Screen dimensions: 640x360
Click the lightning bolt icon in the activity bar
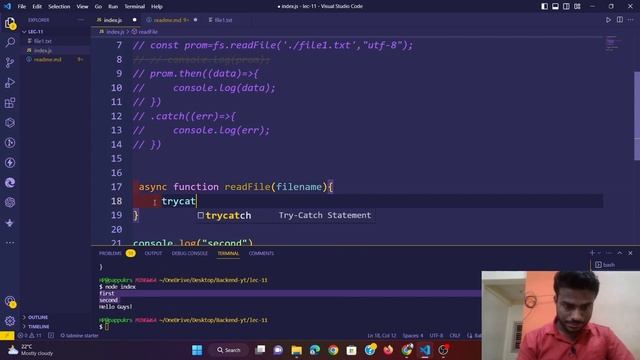click(10, 162)
